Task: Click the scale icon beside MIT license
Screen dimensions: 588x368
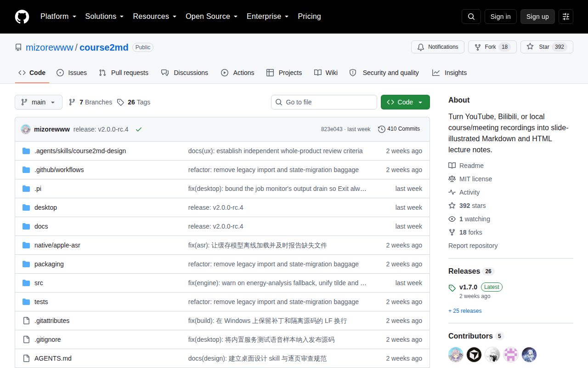Action: tap(452, 179)
